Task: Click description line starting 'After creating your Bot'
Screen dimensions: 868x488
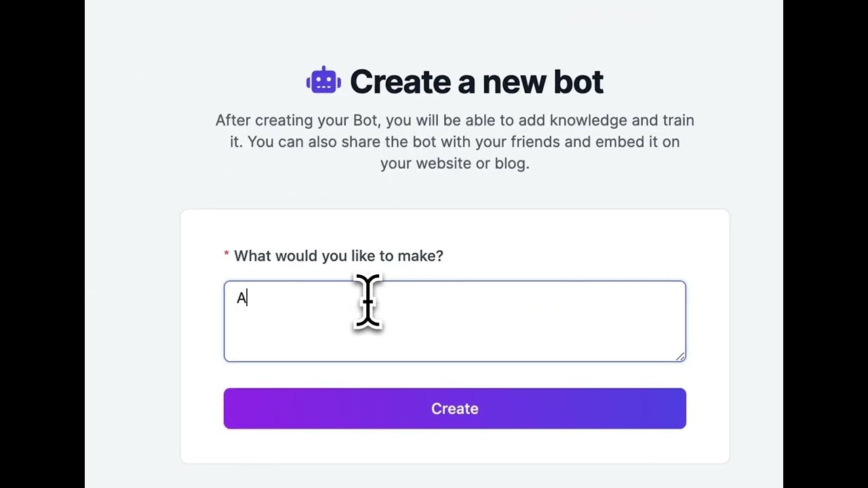Action: [454, 120]
